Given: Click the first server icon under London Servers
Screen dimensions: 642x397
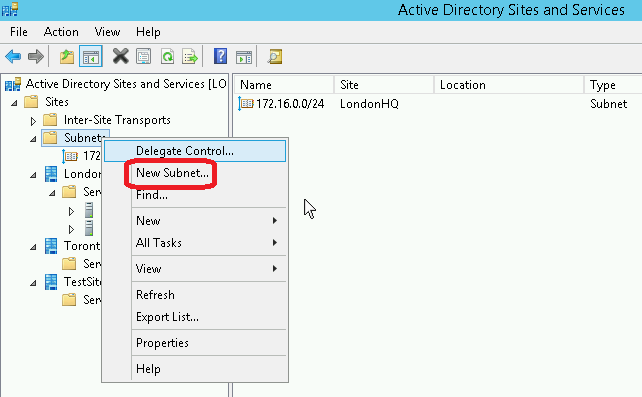Looking at the screenshot, I should (x=89, y=210).
